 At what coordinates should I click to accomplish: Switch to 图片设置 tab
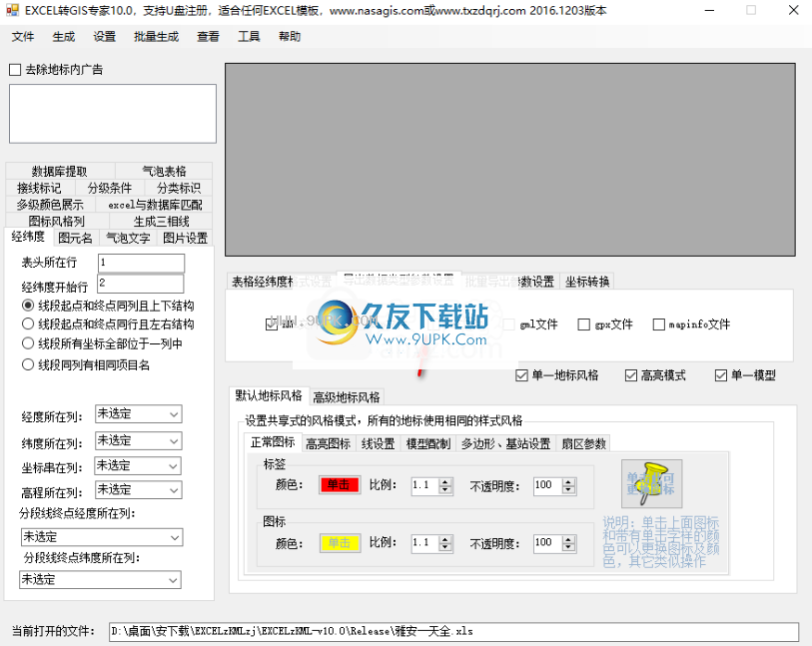click(185, 238)
